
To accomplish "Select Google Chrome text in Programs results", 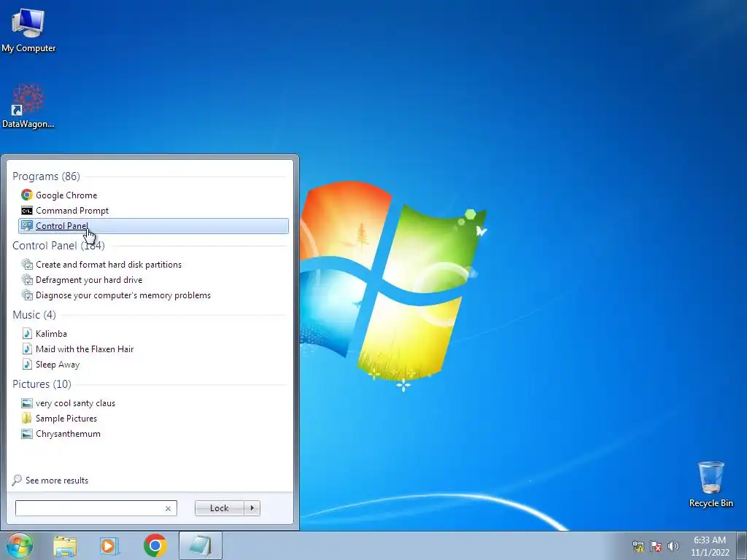I will pos(66,195).
